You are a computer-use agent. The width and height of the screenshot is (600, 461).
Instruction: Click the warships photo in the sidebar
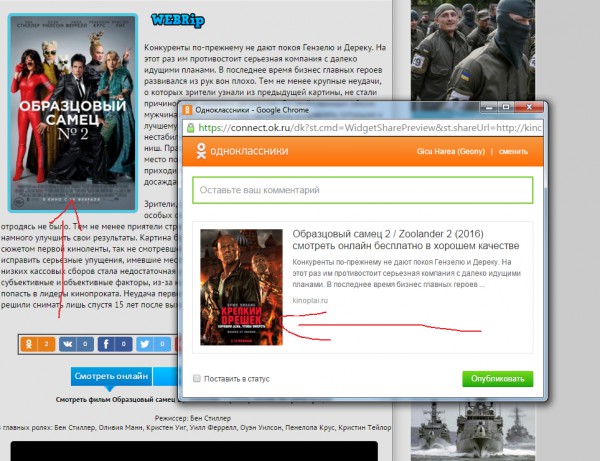473,432
